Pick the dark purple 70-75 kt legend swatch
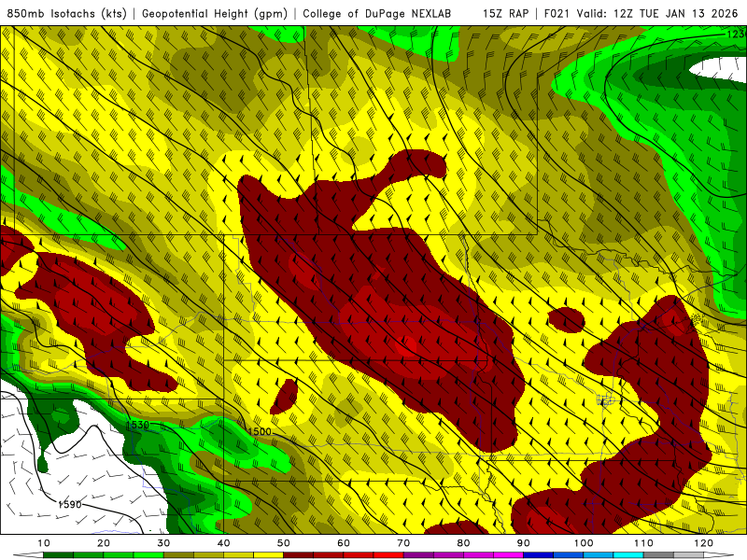Viewport: 747px width, 560px height. (418, 555)
